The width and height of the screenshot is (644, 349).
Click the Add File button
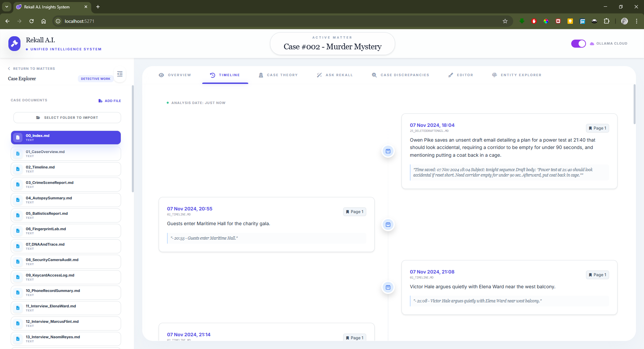(x=110, y=101)
